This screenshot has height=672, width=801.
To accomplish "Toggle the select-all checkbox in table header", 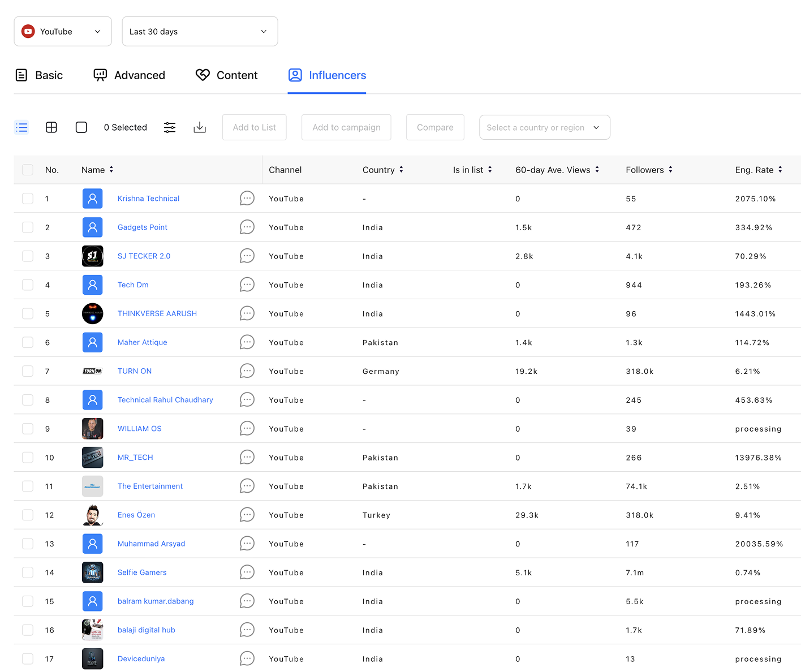I will [x=27, y=170].
